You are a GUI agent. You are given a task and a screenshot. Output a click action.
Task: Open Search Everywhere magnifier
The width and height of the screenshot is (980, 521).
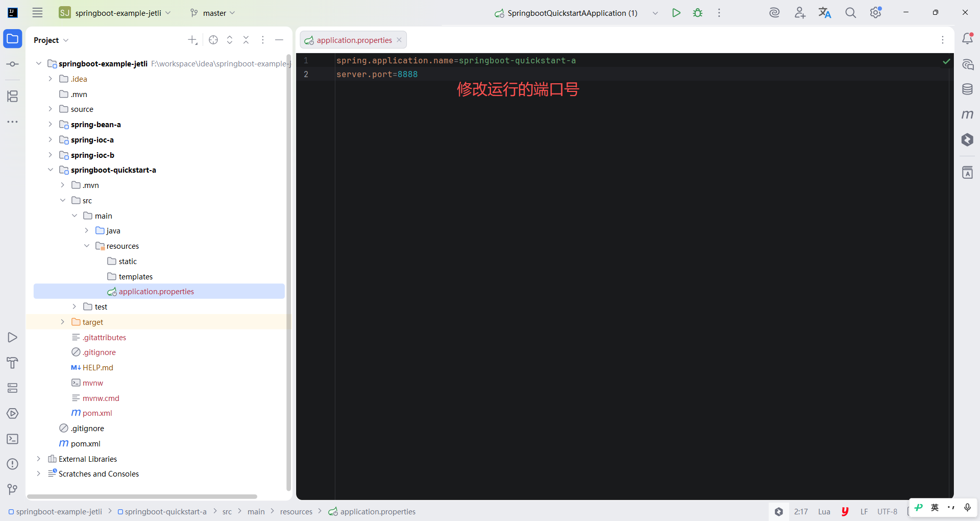pyautogui.click(x=850, y=13)
